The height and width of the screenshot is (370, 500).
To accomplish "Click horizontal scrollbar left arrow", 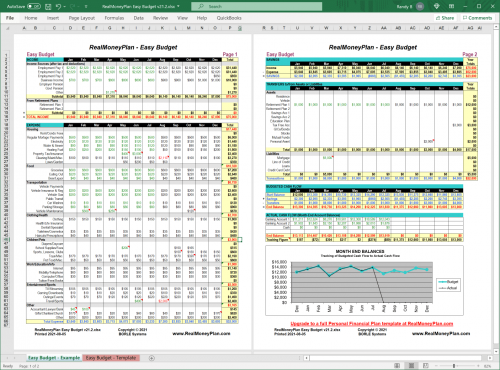I will (306, 358).
